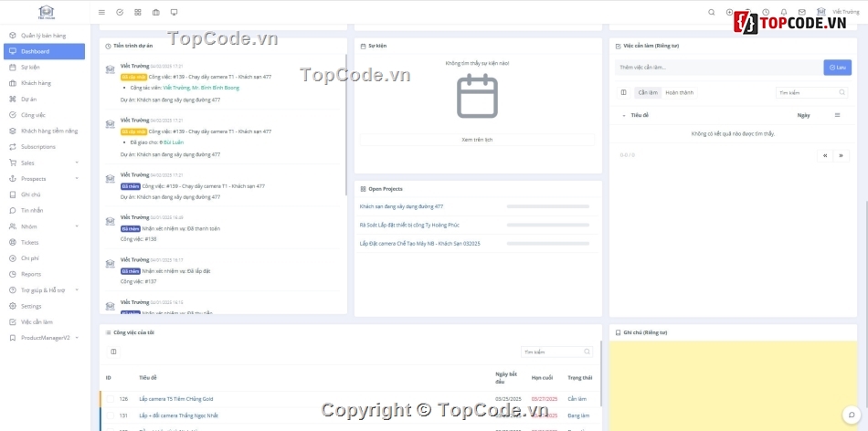Toggle the hamburger sidebar menu icon
The width and height of the screenshot is (868, 431).
point(101,12)
